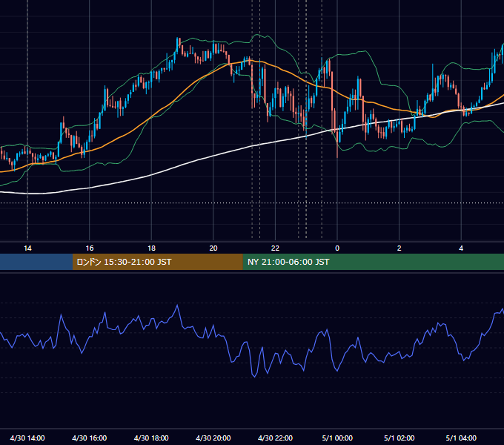Screen dimensions: 504x445
Task: Click hour label '14' under the price chart
Action: pyautogui.click(x=27, y=248)
